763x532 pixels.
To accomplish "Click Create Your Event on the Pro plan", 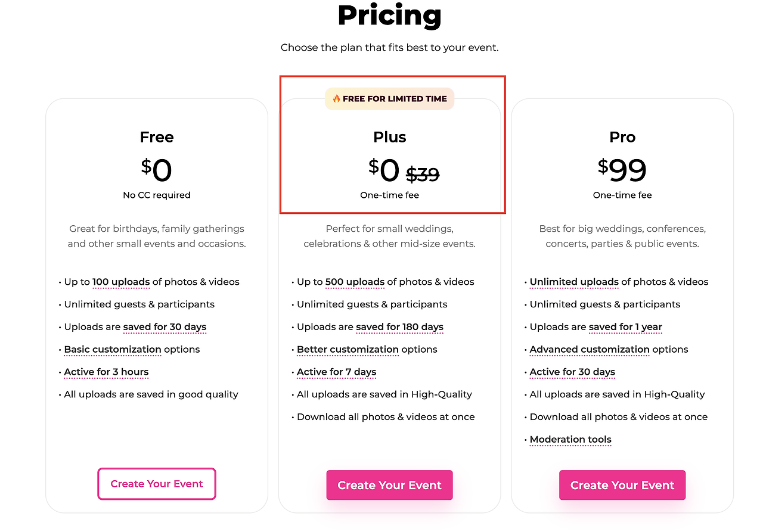I will click(622, 485).
